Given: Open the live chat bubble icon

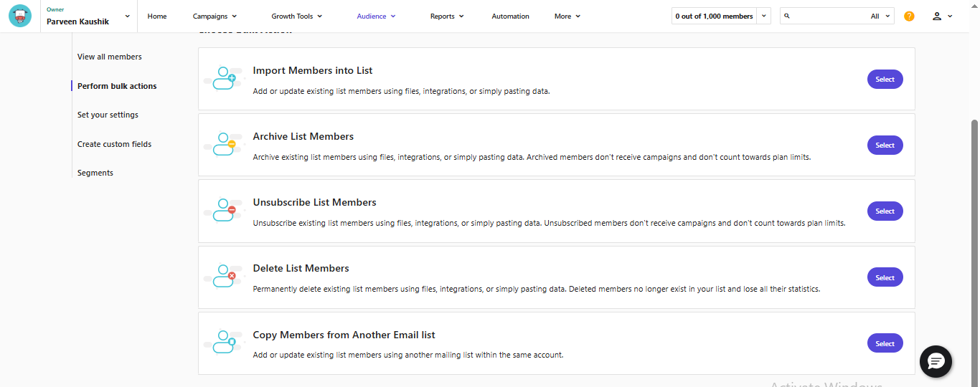Looking at the screenshot, I should pos(936,361).
